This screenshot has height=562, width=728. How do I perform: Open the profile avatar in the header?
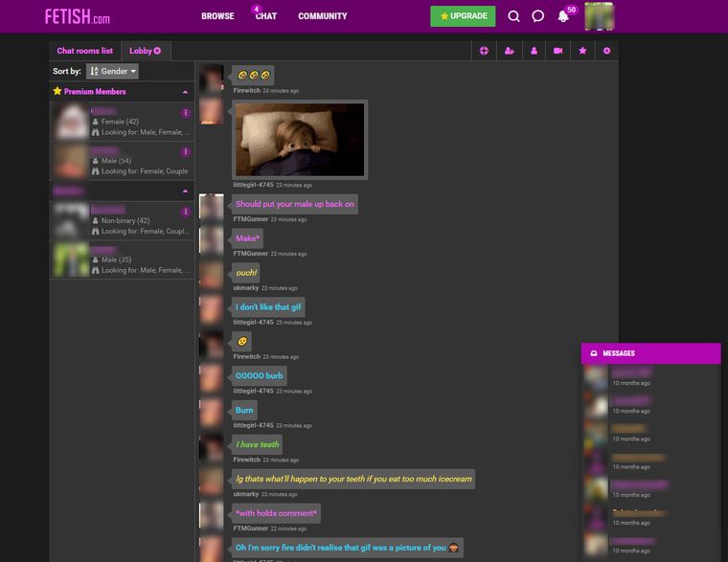click(x=599, y=16)
